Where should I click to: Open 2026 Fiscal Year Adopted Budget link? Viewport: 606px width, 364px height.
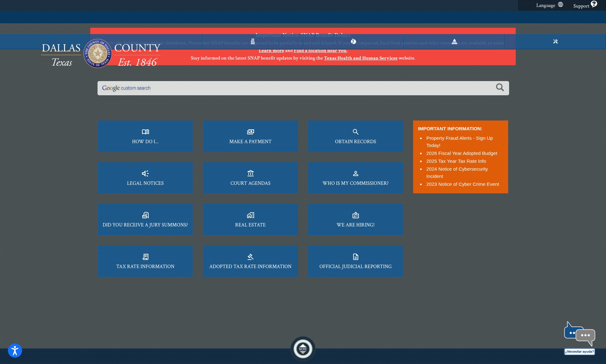[x=461, y=153]
